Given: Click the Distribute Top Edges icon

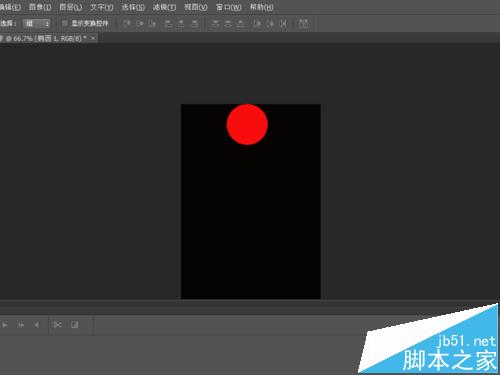Looking at the screenshot, I should [216, 23].
